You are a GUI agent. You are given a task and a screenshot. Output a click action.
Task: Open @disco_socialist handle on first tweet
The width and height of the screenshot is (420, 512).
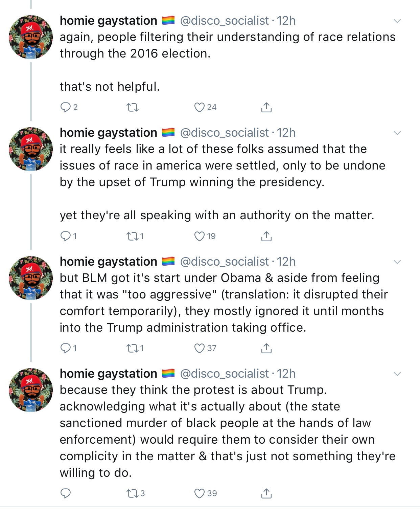pyautogui.click(x=225, y=21)
